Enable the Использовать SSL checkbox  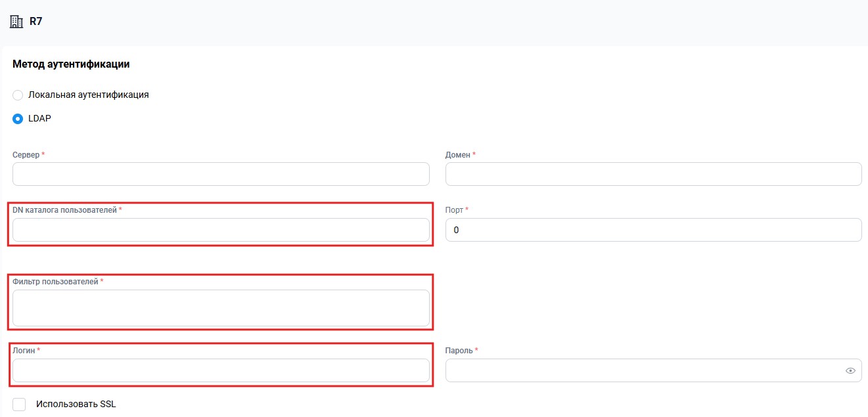(19, 405)
